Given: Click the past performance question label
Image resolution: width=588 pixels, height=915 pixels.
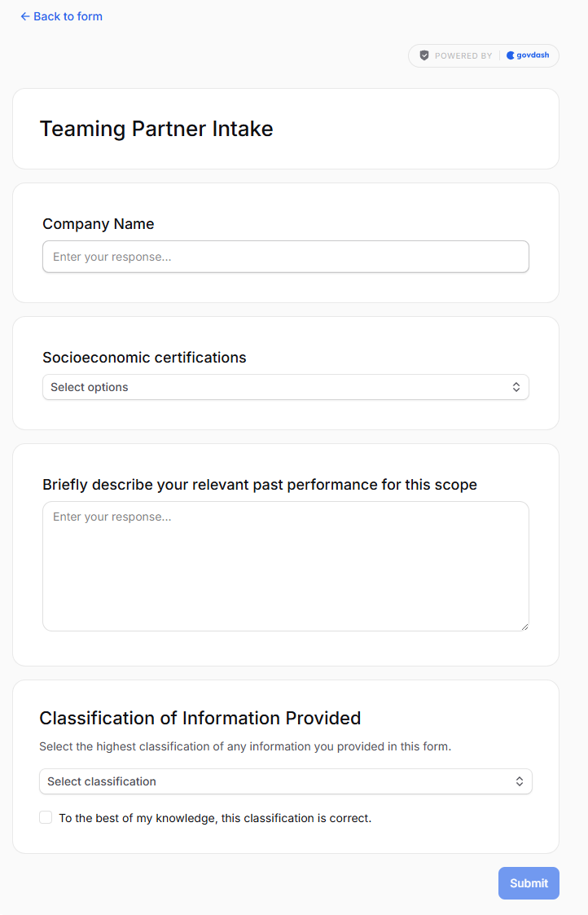Looking at the screenshot, I should (x=260, y=485).
